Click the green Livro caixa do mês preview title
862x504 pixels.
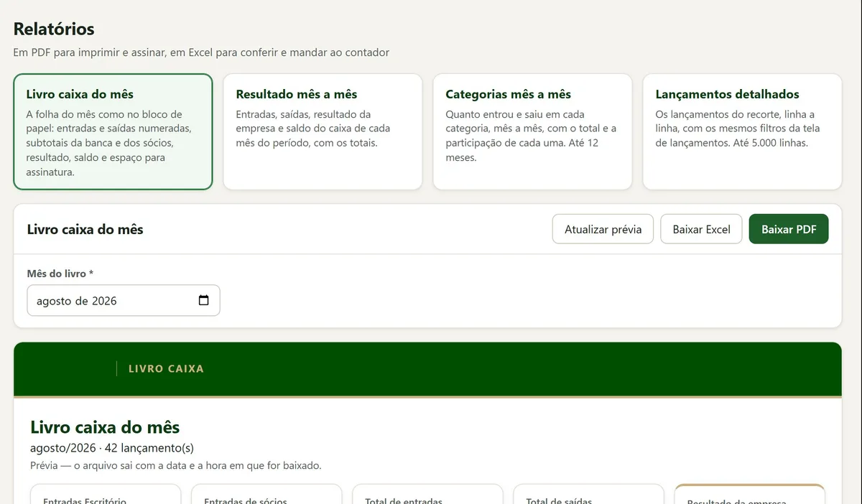click(105, 427)
